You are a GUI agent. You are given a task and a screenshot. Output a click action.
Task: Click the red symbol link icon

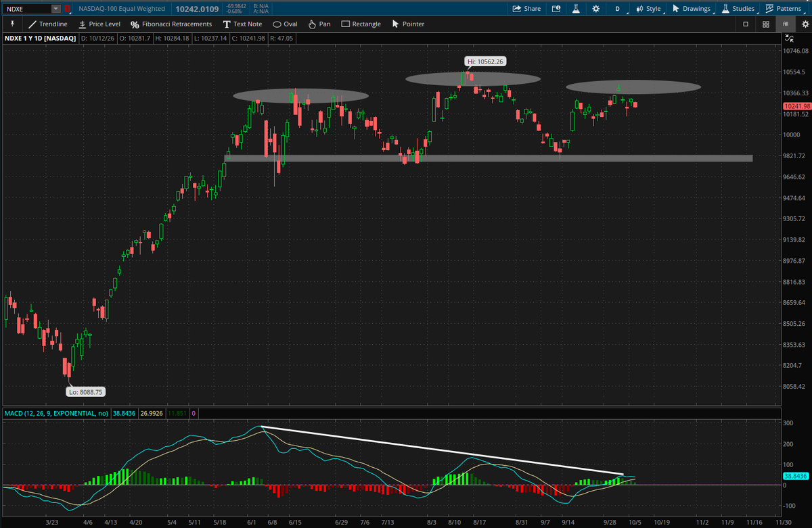[x=67, y=9]
